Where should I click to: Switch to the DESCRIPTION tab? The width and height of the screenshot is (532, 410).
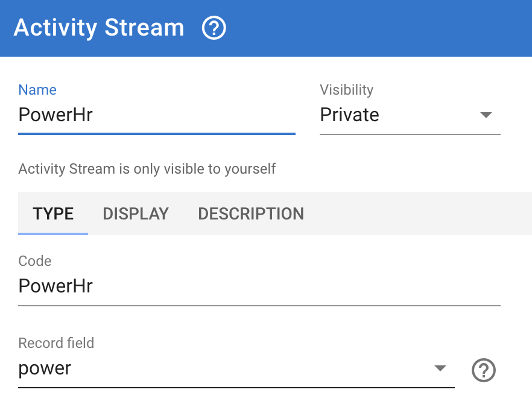(251, 213)
